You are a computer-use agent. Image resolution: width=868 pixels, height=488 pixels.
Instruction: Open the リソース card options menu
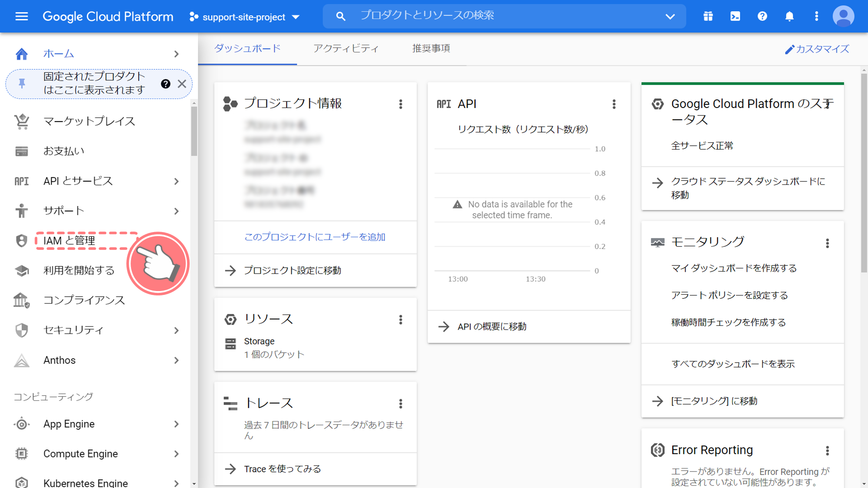[401, 320]
